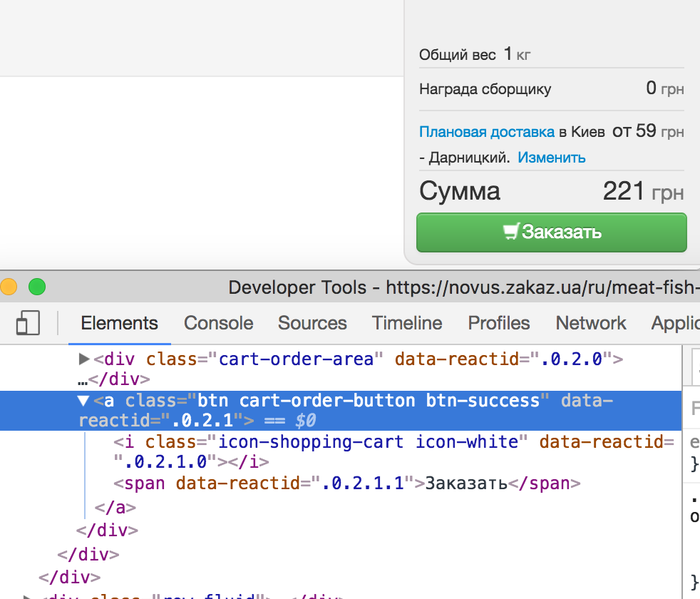Open the Плановая доставка link
Viewport: 700px width, 599px height.
[x=486, y=132]
